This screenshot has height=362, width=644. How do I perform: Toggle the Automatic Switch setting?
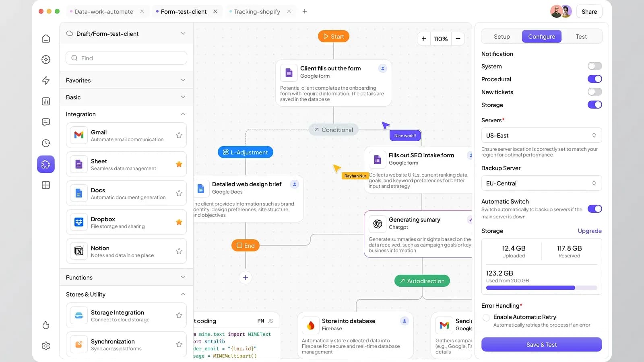coord(595,209)
